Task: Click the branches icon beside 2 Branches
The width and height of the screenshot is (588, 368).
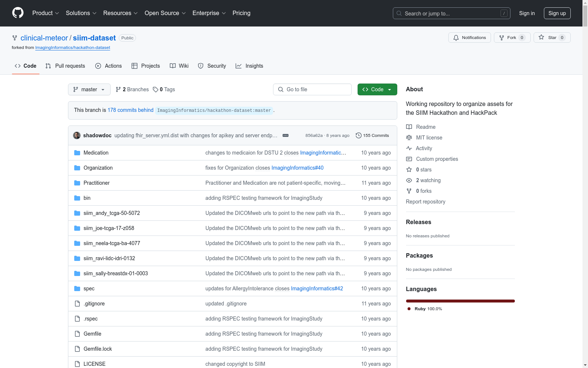Action: [118, 89]
